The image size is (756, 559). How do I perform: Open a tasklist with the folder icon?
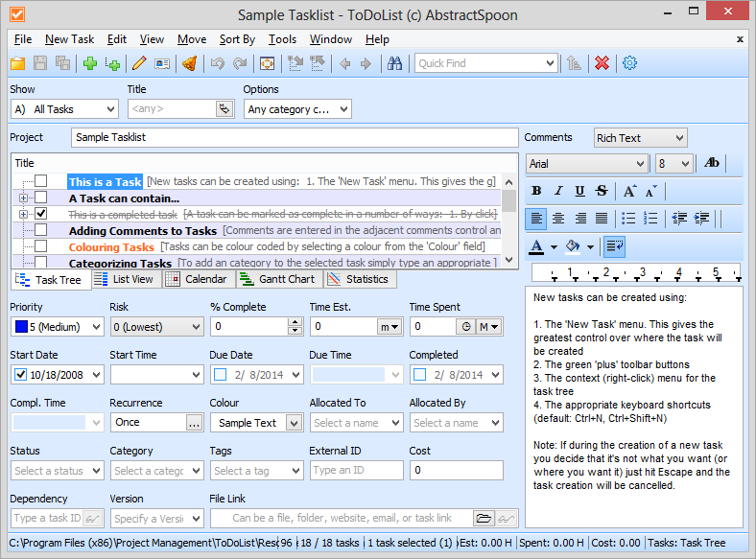tap(18, 63)
